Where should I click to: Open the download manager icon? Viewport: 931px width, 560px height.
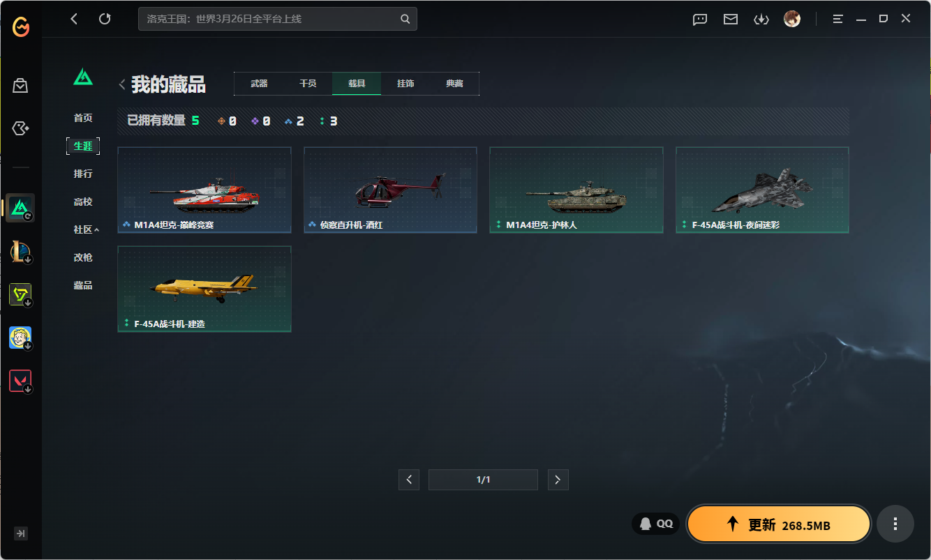(761, 19)
